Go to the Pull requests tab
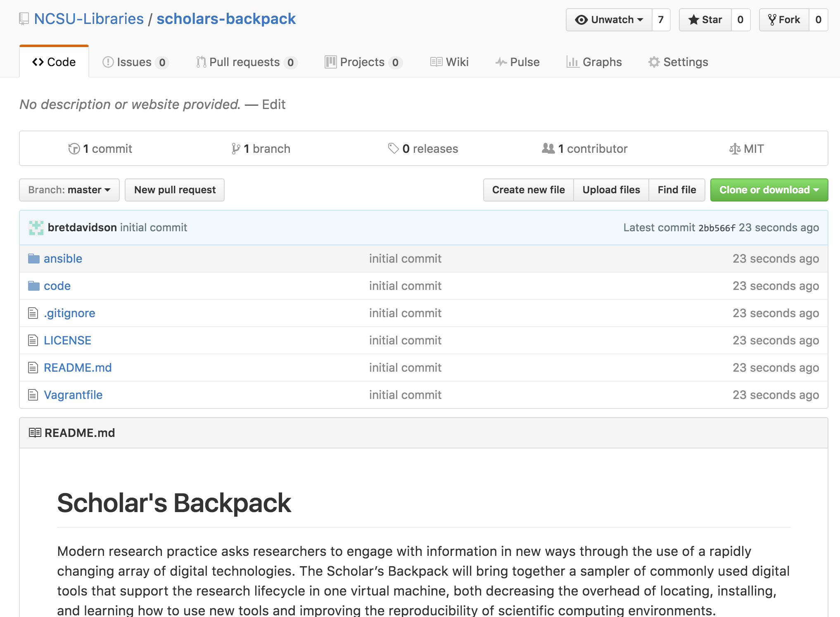 tap(247, 62)
